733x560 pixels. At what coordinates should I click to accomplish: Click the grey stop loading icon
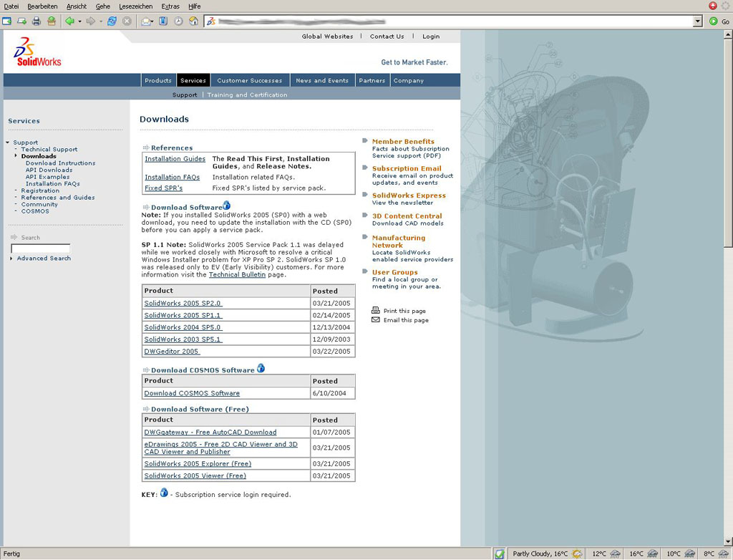click(127, 21)
